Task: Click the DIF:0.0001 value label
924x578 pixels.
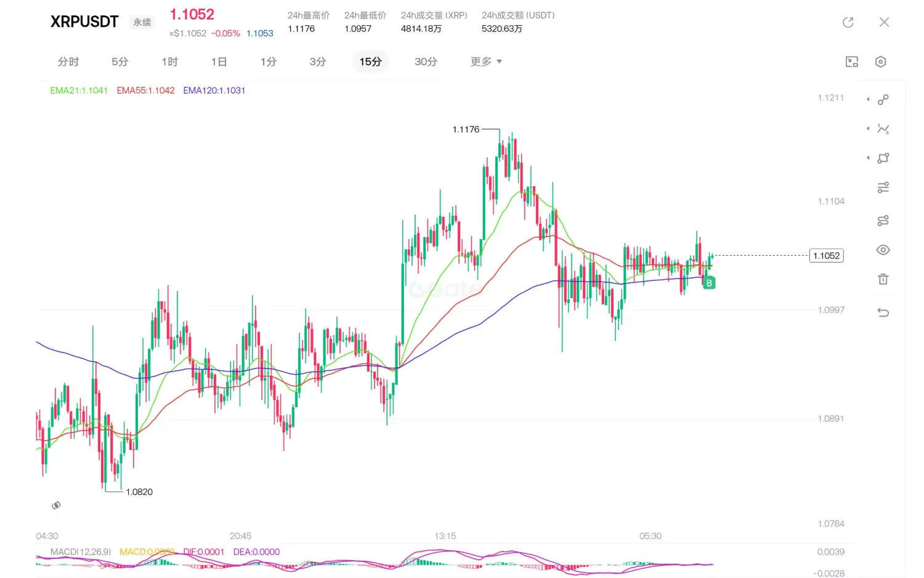Action: [x=203, y=552]
